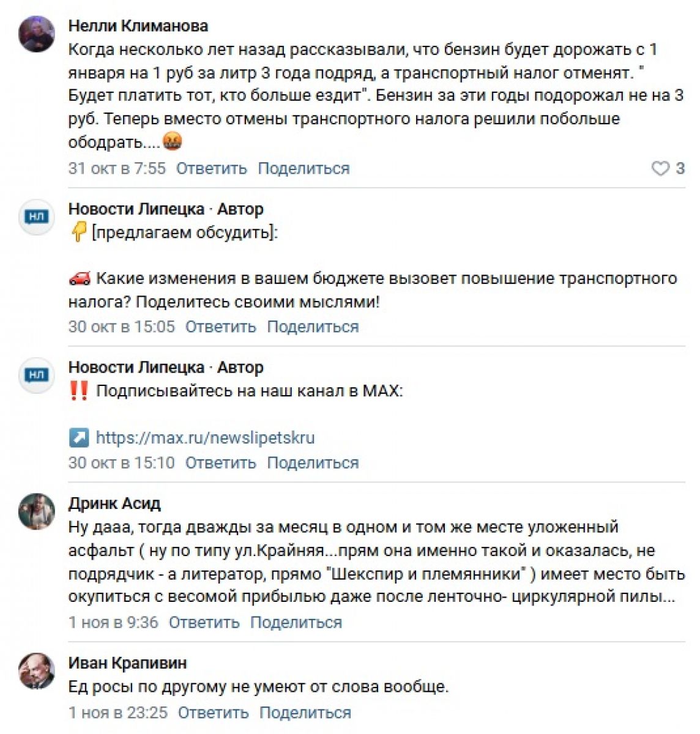
Task: Reply to Дринк Асид's comment
Action: click(x=204, y=623)
